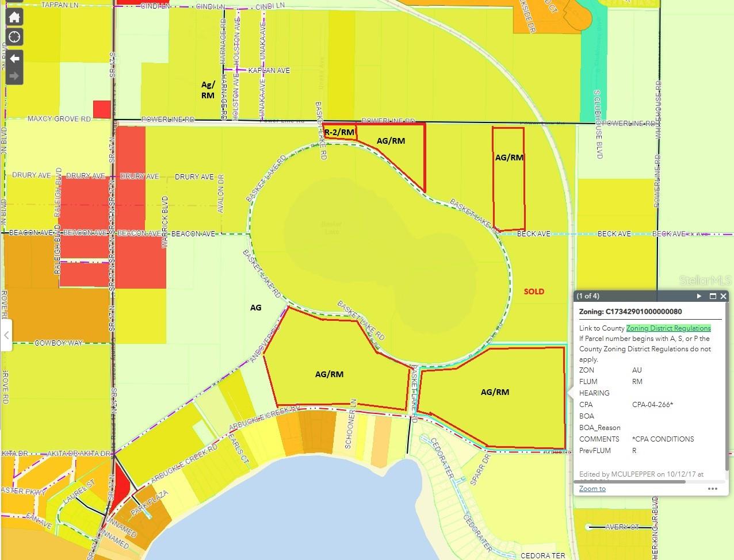Open Zoning District Regulations link
Image resolution: width=734 pixels, height=560 pixels.
coord(668,328)
